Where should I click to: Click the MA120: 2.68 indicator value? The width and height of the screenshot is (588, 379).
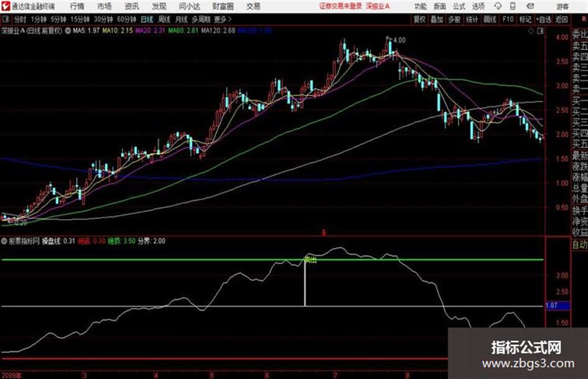coord(218,30)
